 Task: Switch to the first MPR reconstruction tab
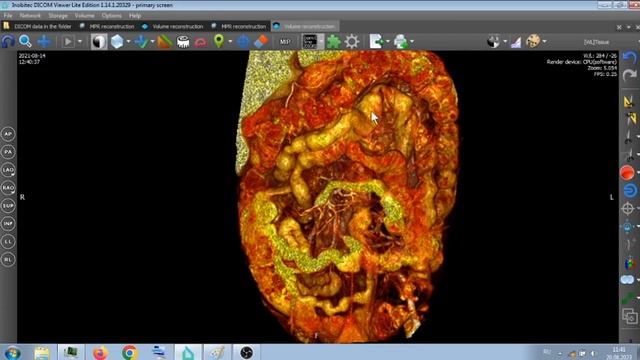[107, 27]
